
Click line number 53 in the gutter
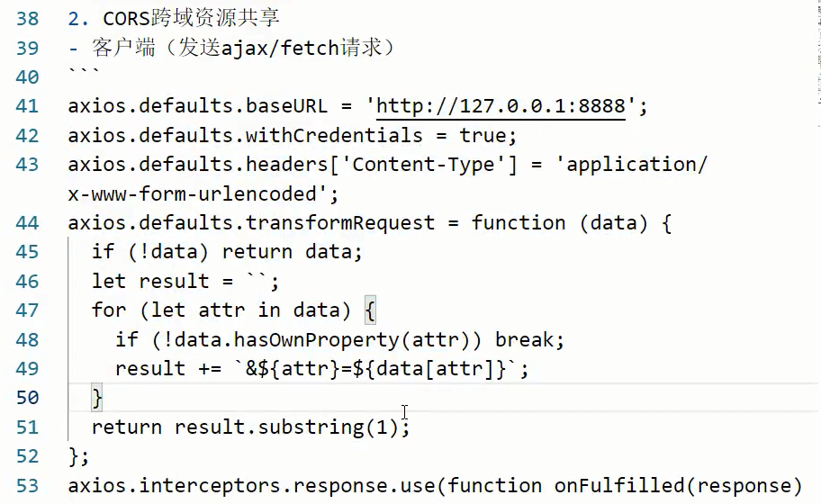pyautogui.click(x=27, y=486)
